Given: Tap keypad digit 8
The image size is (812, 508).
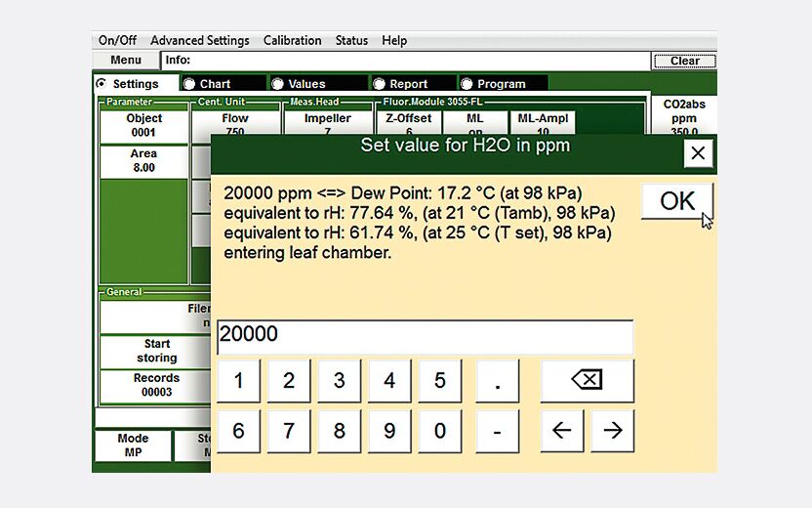Looking at the screenshot, I should 339,431.
